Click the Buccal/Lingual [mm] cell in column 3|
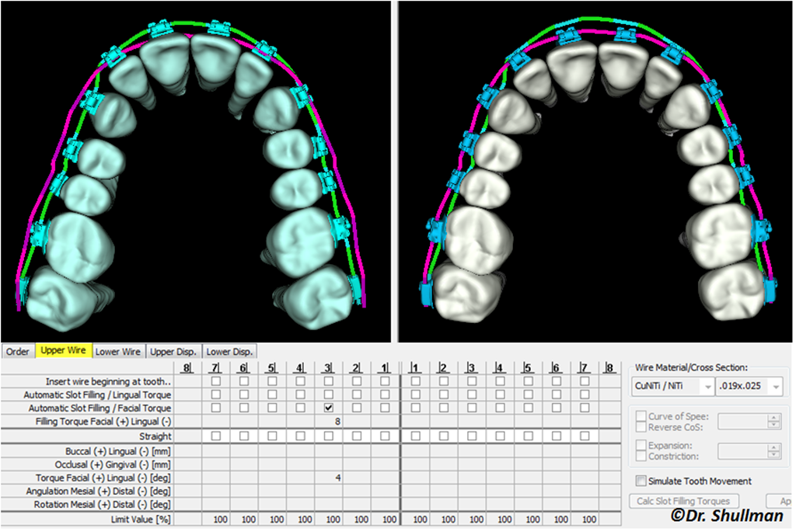796x532 pixels. (x=329, y=451)
